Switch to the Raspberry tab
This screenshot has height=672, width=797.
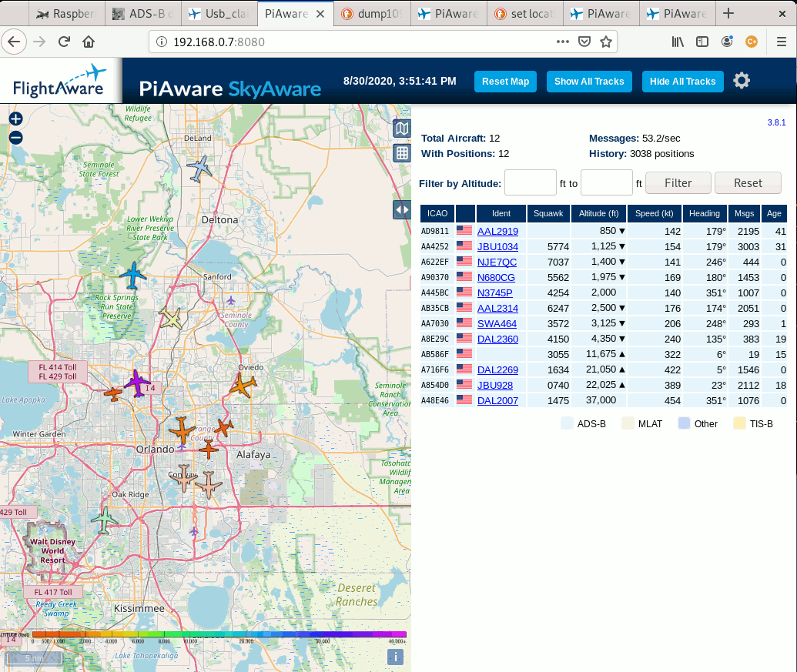click(x=66, y=14)
